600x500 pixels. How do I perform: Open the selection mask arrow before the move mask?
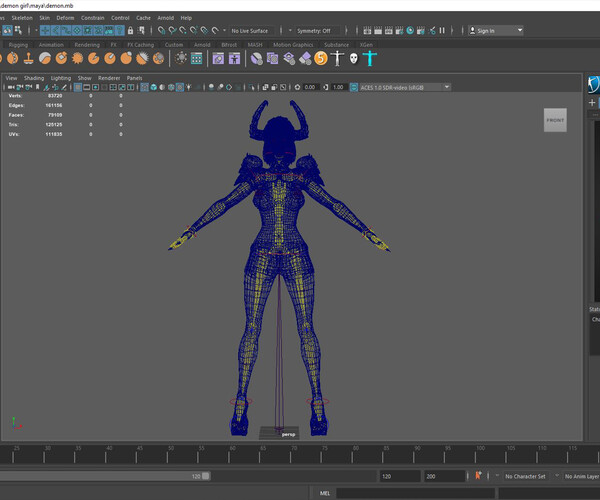point(36,31)
